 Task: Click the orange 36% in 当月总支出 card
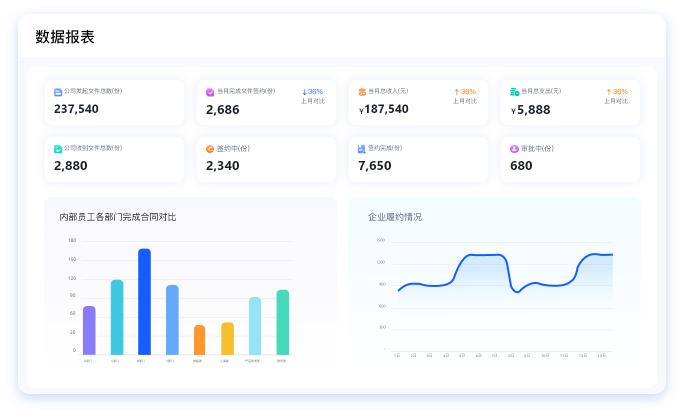[x=620, y=92]
